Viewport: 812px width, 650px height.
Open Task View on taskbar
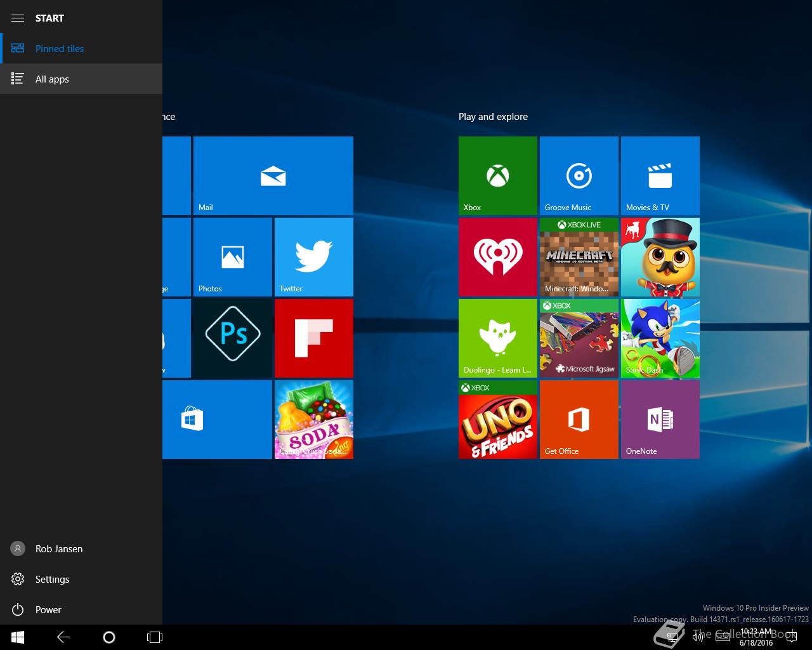[155, 637]
